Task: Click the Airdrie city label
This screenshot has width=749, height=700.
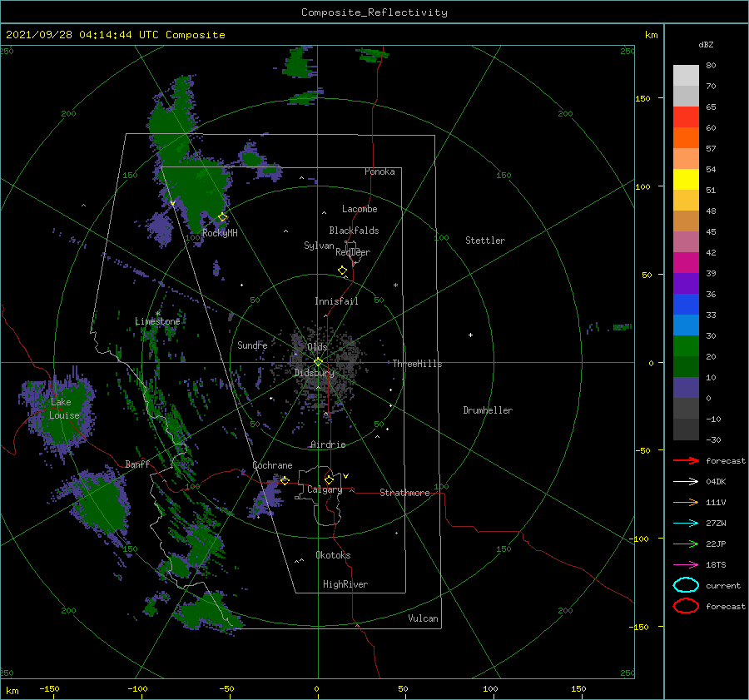Action: click(328, 444)
